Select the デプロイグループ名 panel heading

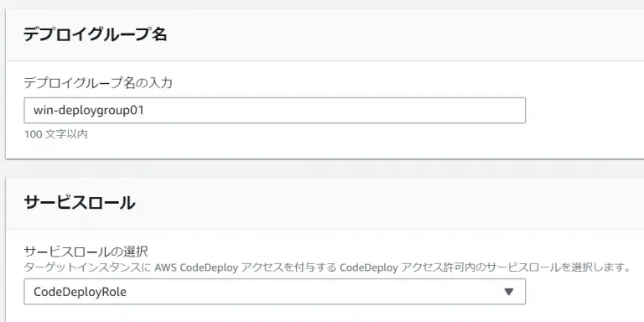(96, 34)
